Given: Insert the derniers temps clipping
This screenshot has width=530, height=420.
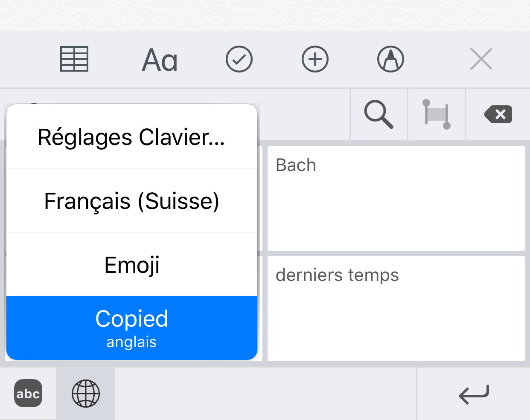Looking at the screenshot, I should coord(396,309).
